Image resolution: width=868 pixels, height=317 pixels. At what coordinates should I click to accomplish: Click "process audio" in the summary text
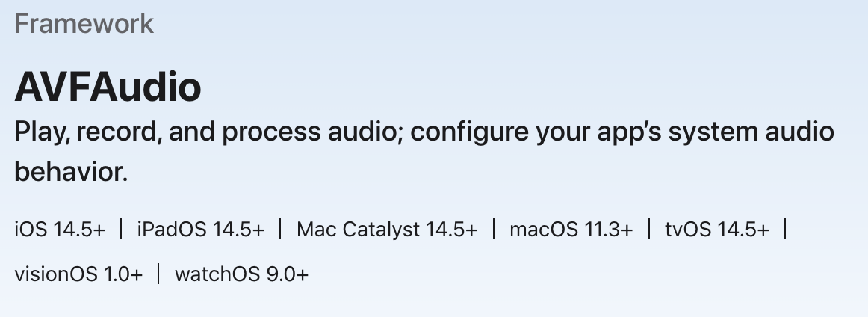pos(311,132)
